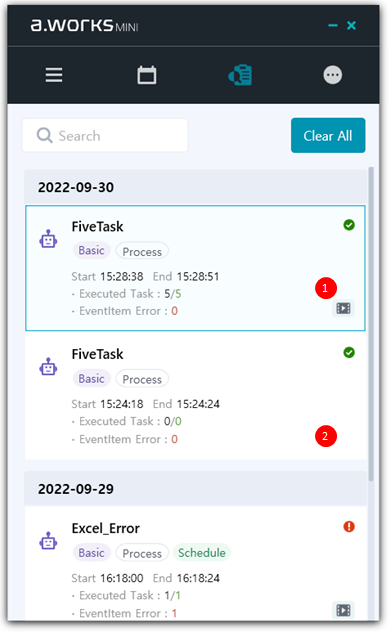Viewport: 390px width, 632px height.
Task: Click Process tag on FiveTask 15:24:18 entry
Action: point(142,379)
